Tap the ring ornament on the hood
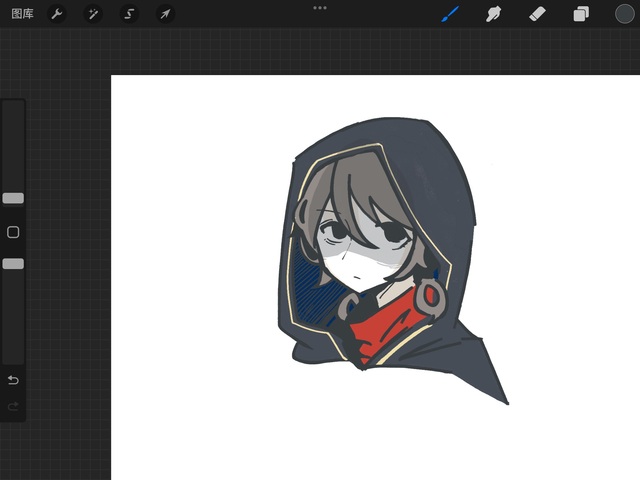 click(432, 295)
